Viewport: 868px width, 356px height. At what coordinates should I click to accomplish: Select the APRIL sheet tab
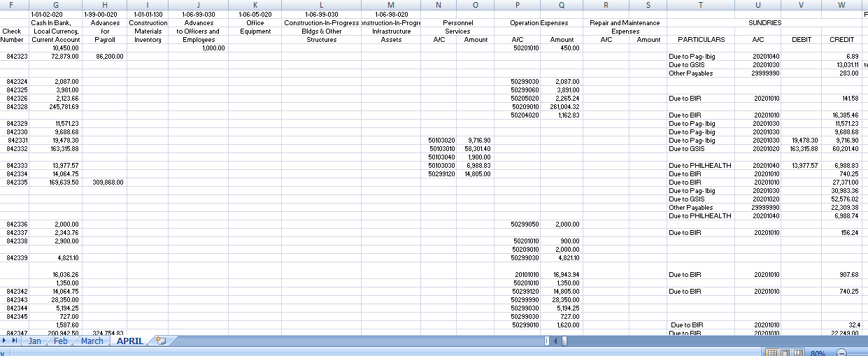click(129, 341)
